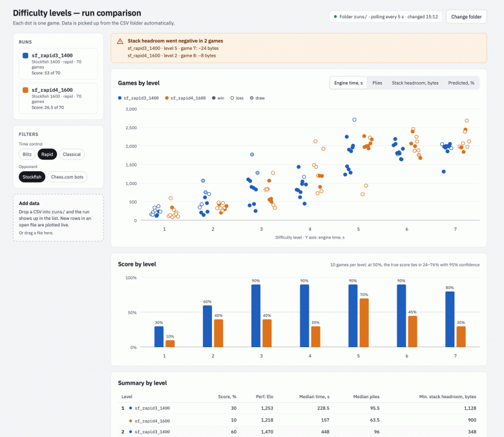
Task: Toggle the Blitz time control filter
Action: tap(27, 155)
